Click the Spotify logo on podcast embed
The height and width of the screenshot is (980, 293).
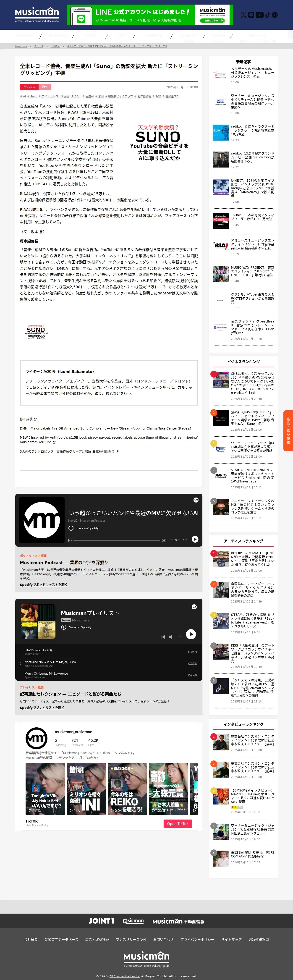(196, 500)
